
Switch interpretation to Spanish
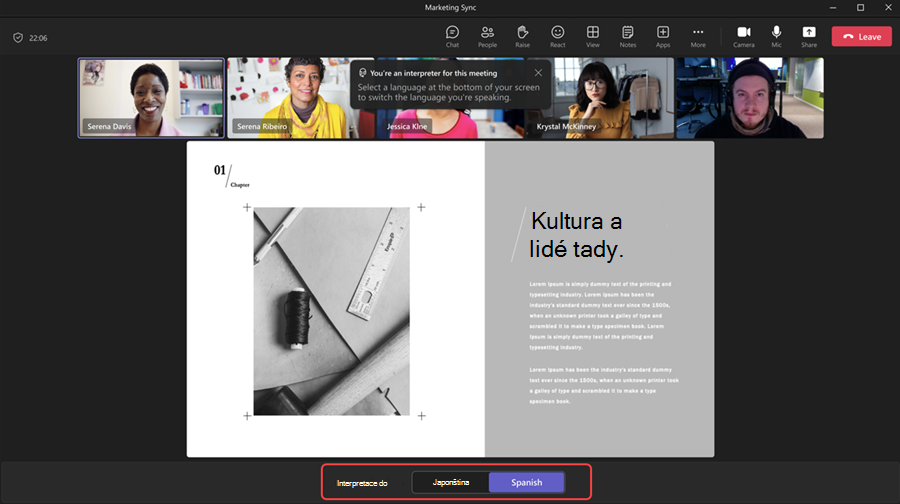click(x=526, y=482)
